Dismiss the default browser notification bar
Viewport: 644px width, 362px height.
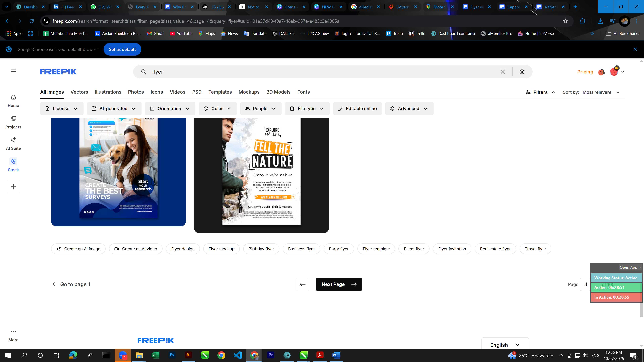(x=635, y=49)
